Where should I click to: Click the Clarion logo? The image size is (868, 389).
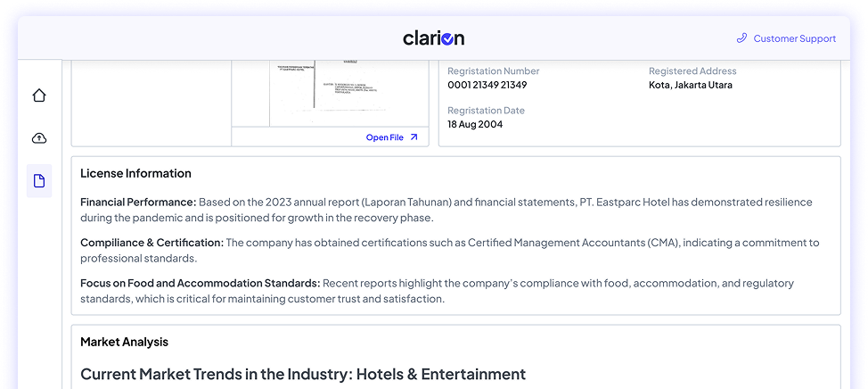pos(433,38)
